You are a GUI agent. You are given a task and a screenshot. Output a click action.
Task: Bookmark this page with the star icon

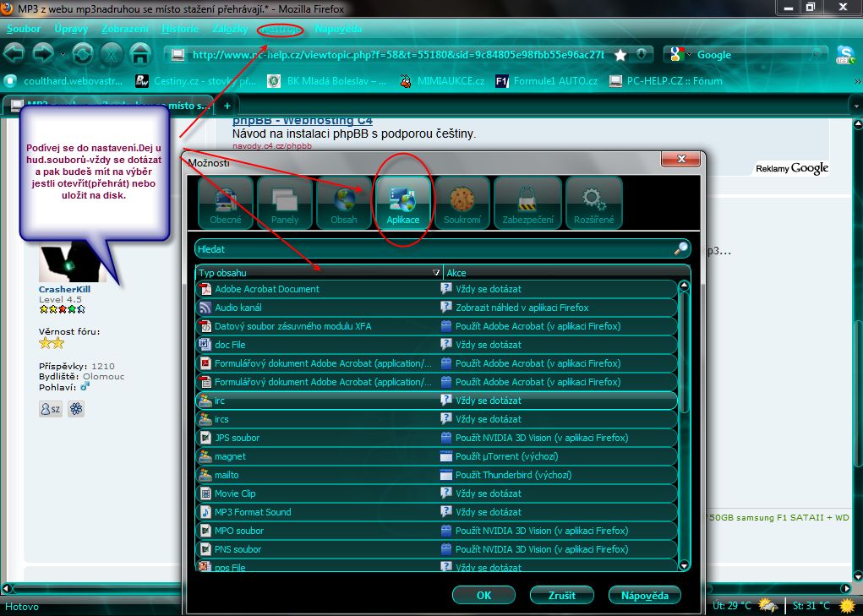pos(620,55)
